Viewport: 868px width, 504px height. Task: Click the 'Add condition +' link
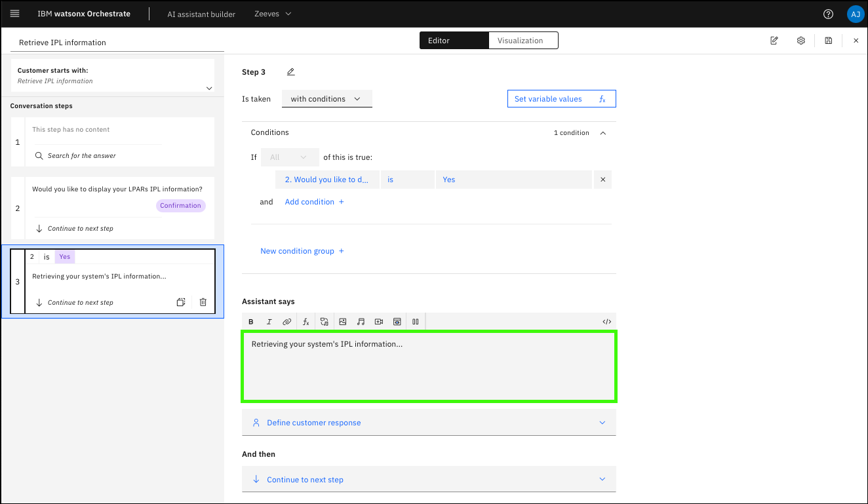[314, 202]
